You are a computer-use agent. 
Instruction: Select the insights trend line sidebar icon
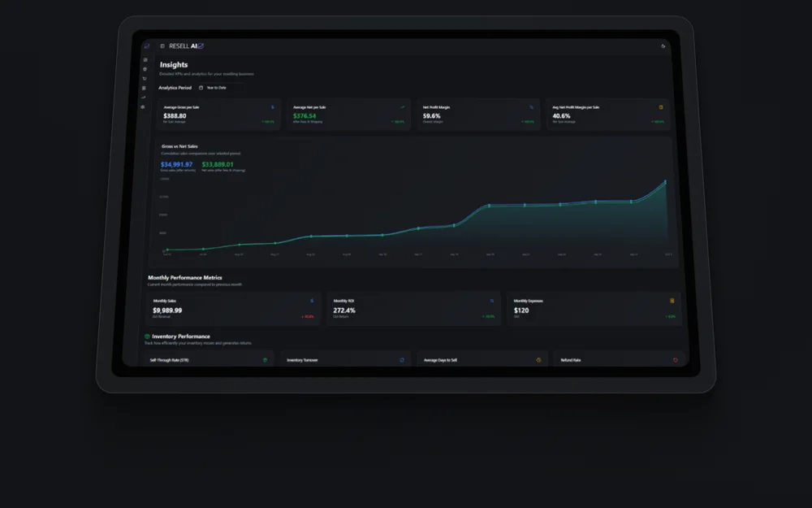[x=144, y=98]
